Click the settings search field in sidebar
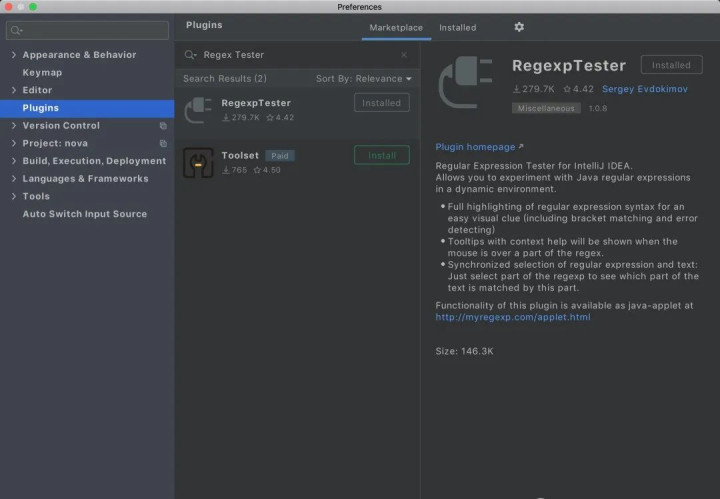This screenshot has width=720, height=499. (87, 31)
